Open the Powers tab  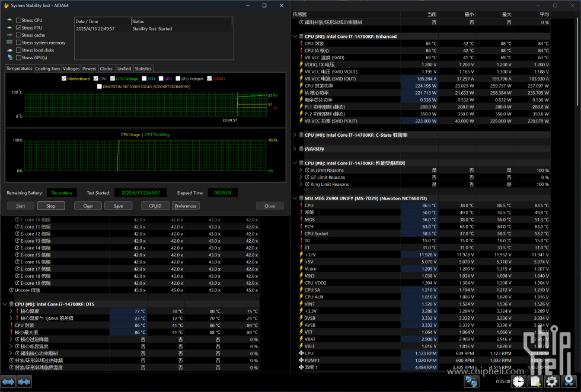[x=90, y=69]
